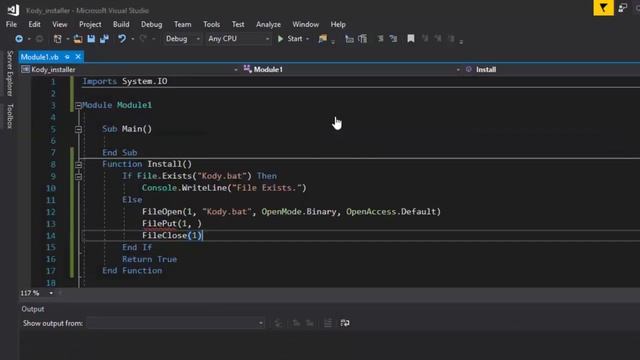Image resolution: width=640 pixels, height=360 pixels.
Task: Click line 13 on FilePut(1, ) code
Action: [172, 224]
